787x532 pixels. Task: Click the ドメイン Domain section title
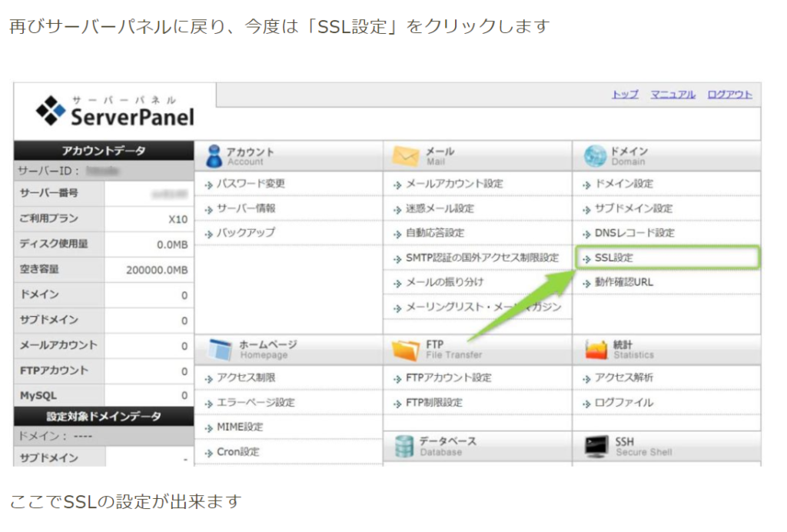pos(629,156)
